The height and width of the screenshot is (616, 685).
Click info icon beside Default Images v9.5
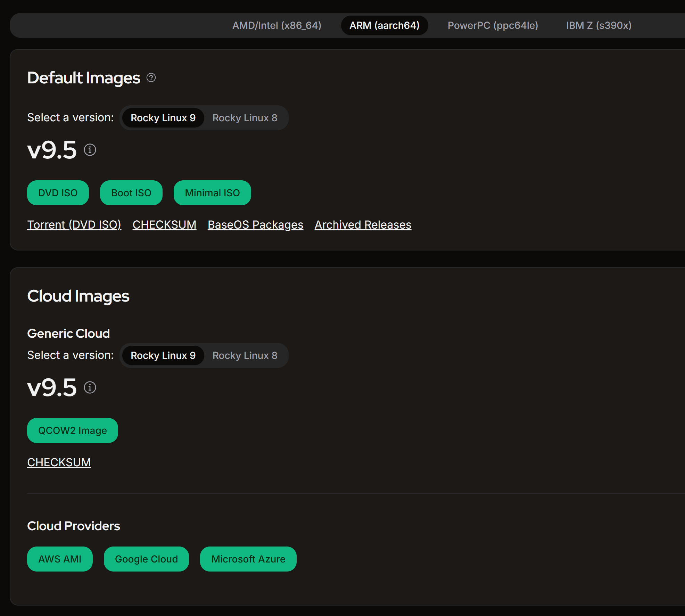point(90,150)
